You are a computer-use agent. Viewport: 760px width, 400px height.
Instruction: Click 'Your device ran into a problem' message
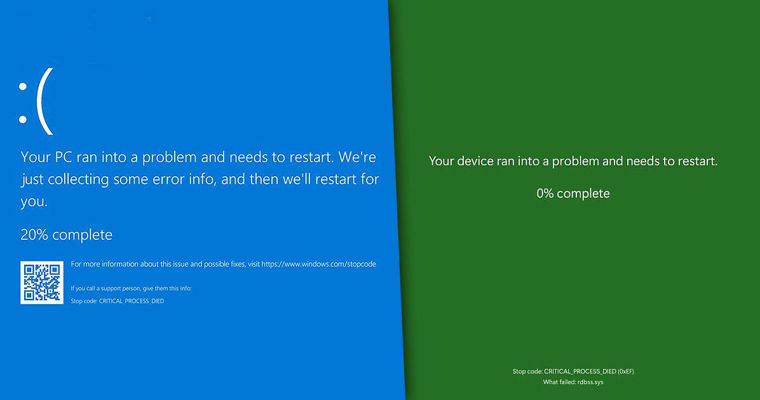pyautogui.click(x=573, y=161)
